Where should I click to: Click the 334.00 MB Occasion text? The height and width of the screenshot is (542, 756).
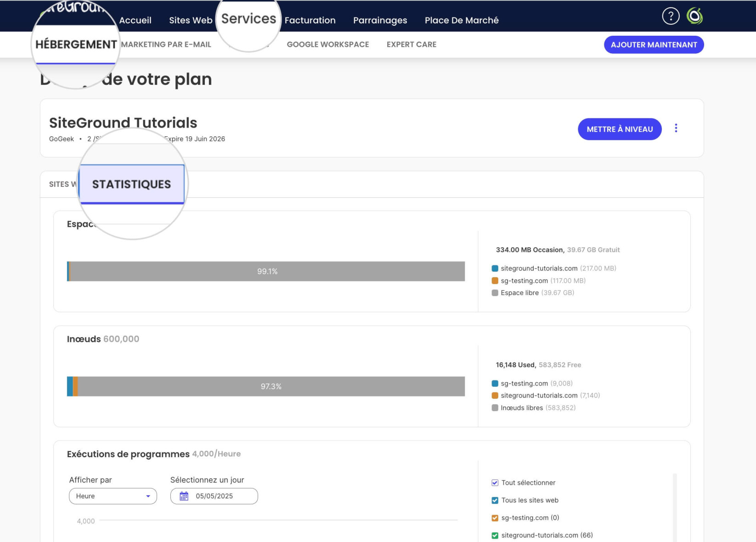click(530, 250)
